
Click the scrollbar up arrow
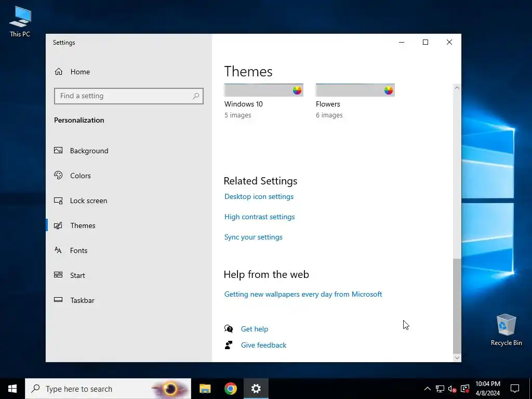click(457, 88)
